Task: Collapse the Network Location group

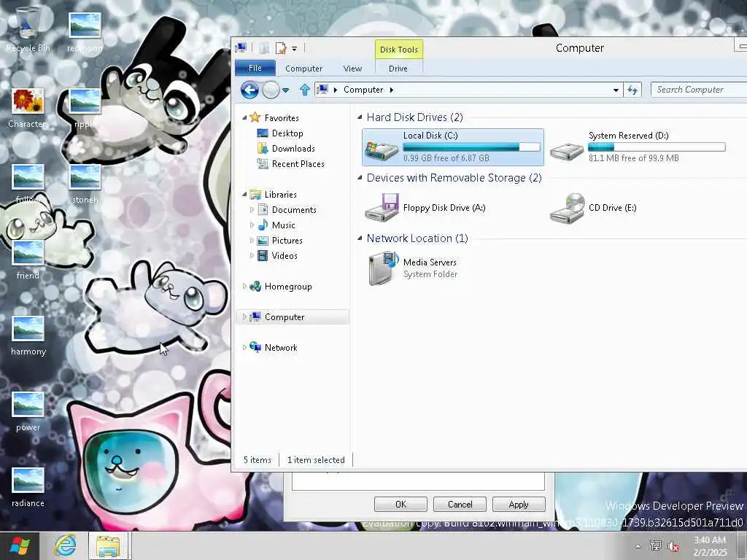Action: click(x=360, y=238)
